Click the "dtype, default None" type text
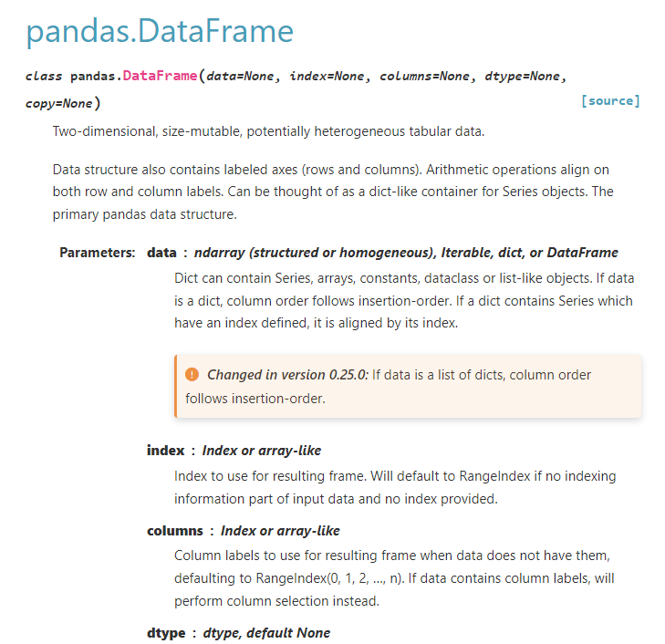Screen dimensions: 665x644 click(266, 633)
